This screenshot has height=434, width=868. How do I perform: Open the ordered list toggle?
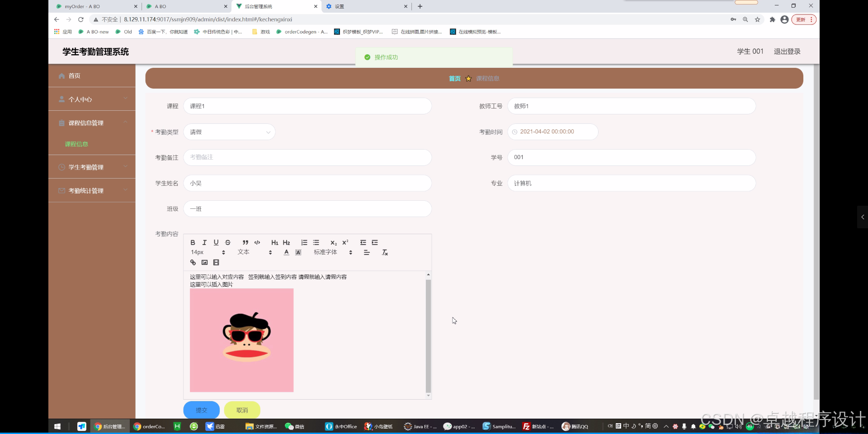304,242
